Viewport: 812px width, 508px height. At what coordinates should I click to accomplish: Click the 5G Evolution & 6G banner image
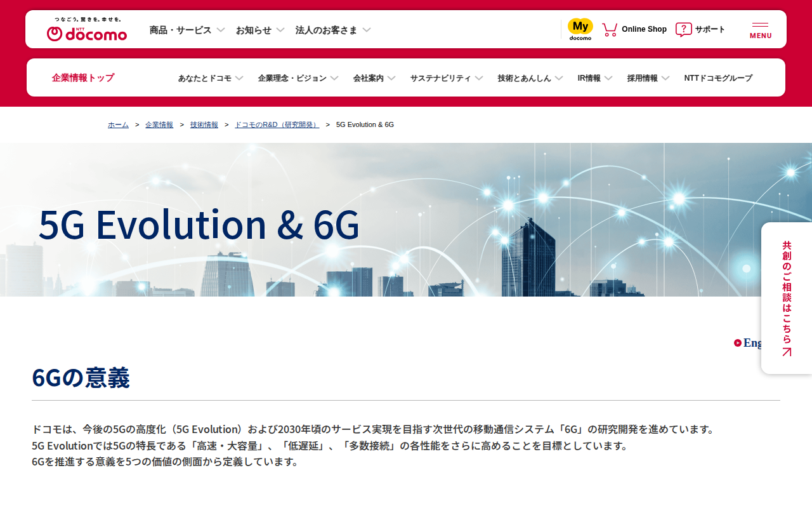(406, 220)
